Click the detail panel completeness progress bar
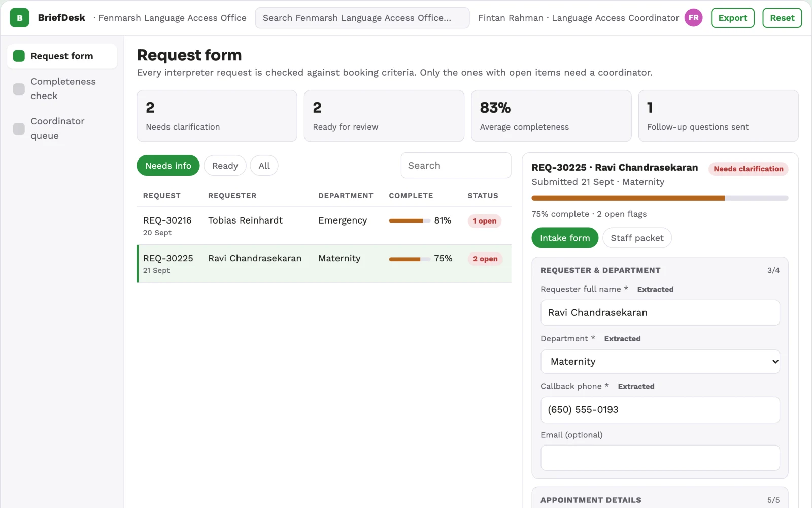 click(x=660, y=198)
